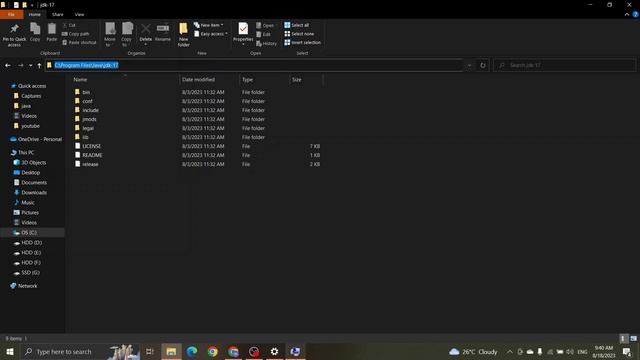Click Microsoft Edge taskbar icon
Screen dimensions: 640x360
(x=192, y=351)
